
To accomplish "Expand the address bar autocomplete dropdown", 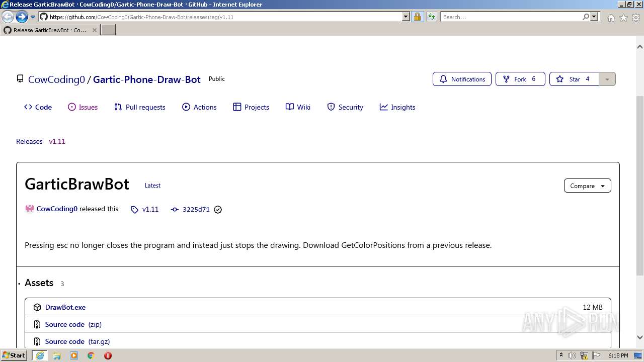I will pos(406,17).
